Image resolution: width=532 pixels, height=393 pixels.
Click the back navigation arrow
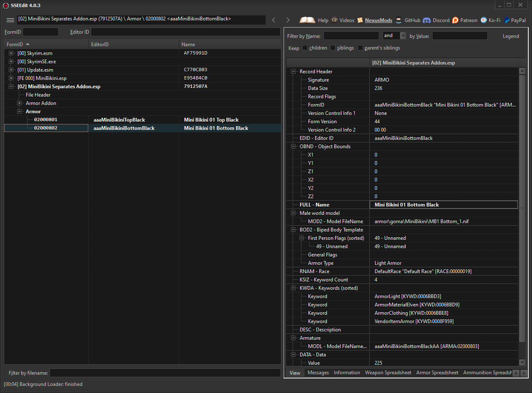273,20
